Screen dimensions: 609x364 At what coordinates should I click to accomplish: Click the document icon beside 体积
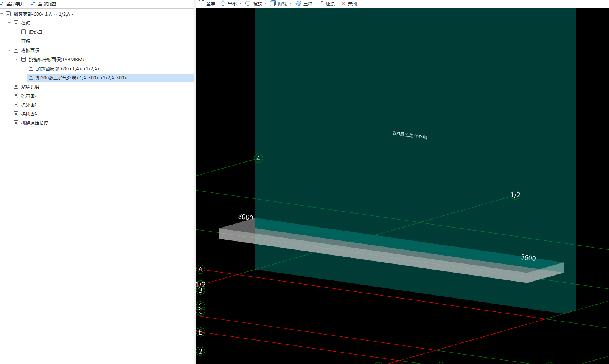point(16,23)
